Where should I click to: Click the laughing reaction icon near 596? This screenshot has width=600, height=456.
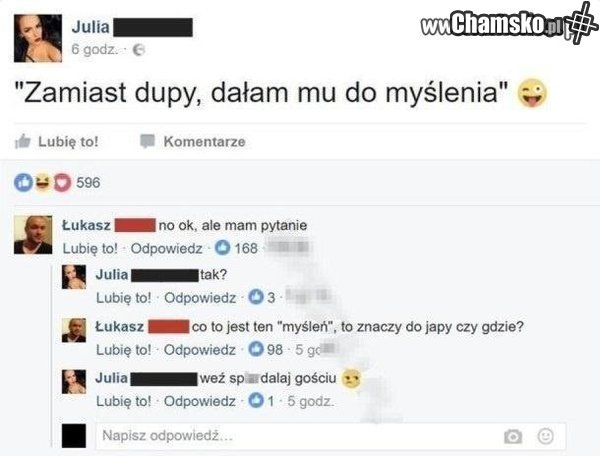click(43, 182)
